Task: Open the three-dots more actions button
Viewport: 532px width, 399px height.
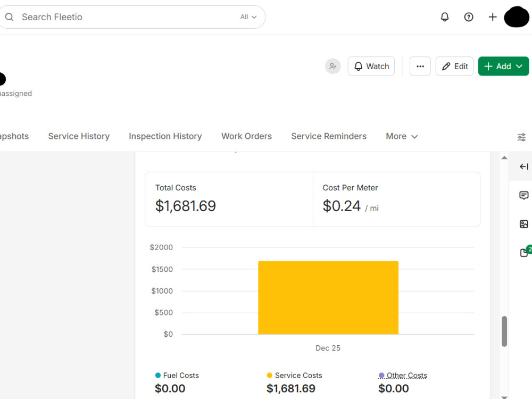Action: pyautogui.click(x=420, y=66)
